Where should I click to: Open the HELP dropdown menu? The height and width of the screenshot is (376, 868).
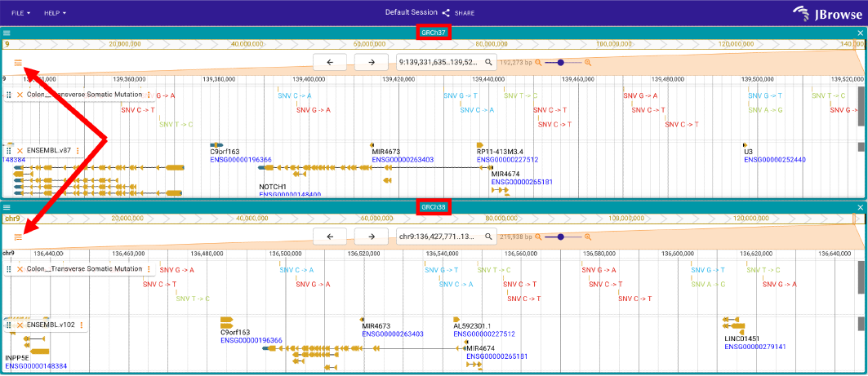click(55, 13)
